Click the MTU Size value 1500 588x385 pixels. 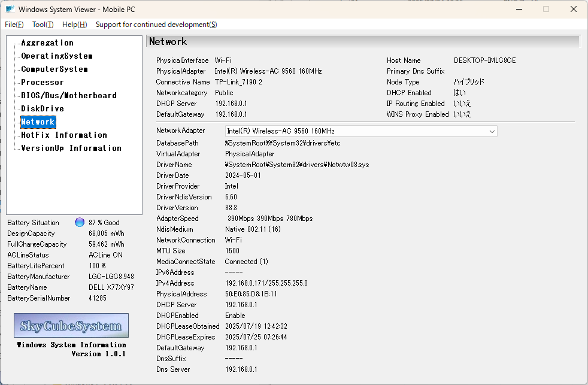(x=232, y=251)
